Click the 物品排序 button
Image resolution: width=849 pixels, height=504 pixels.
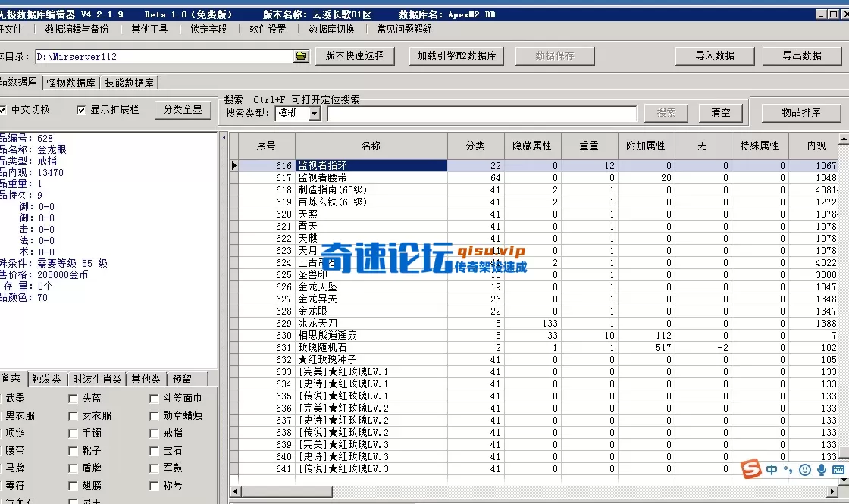pyautogui.click(x=800, y=112)
